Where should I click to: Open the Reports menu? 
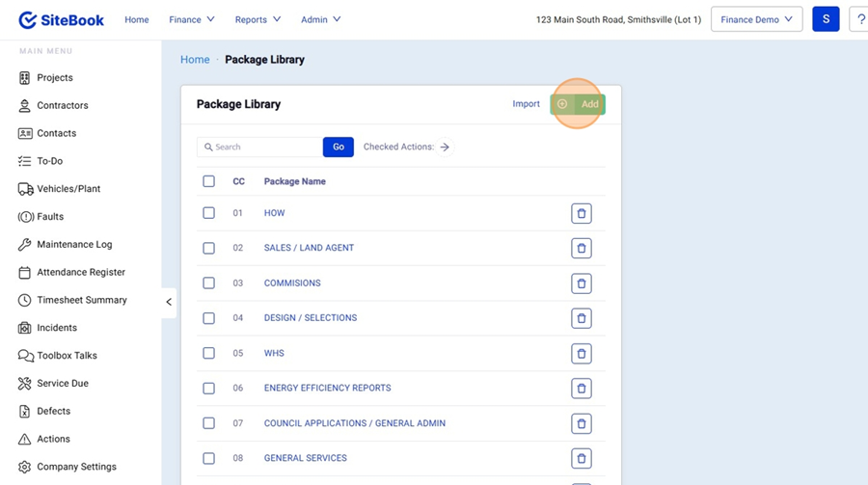pos(258,19)
